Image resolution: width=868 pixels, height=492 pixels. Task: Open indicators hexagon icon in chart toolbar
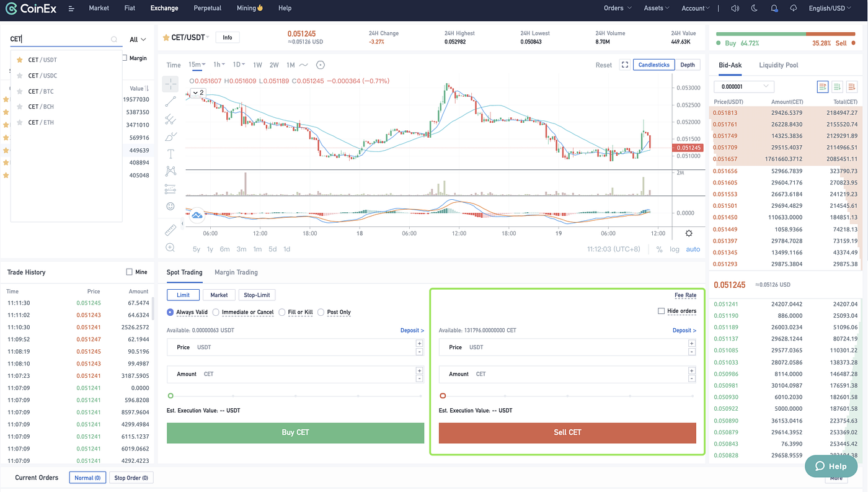pyautogui.click(x=321, y=65)
